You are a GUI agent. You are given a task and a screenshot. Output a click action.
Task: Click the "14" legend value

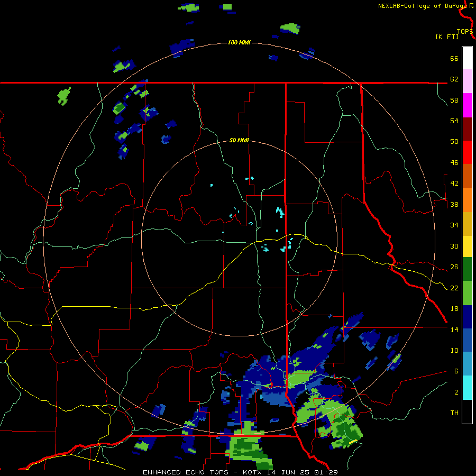pyautogui.click(x=454, y=329)
